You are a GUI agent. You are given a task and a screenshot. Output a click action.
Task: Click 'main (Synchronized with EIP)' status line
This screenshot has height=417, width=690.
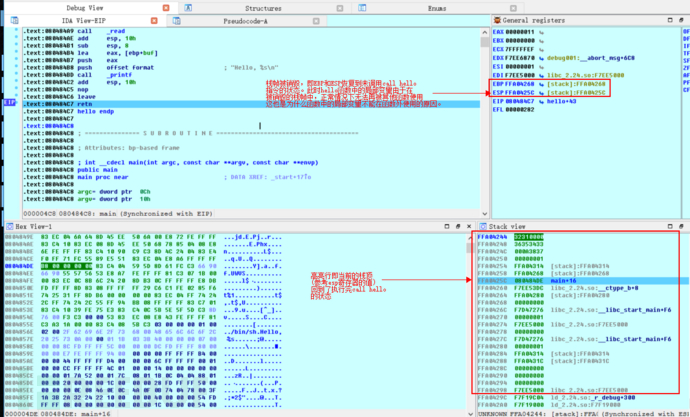154,214
